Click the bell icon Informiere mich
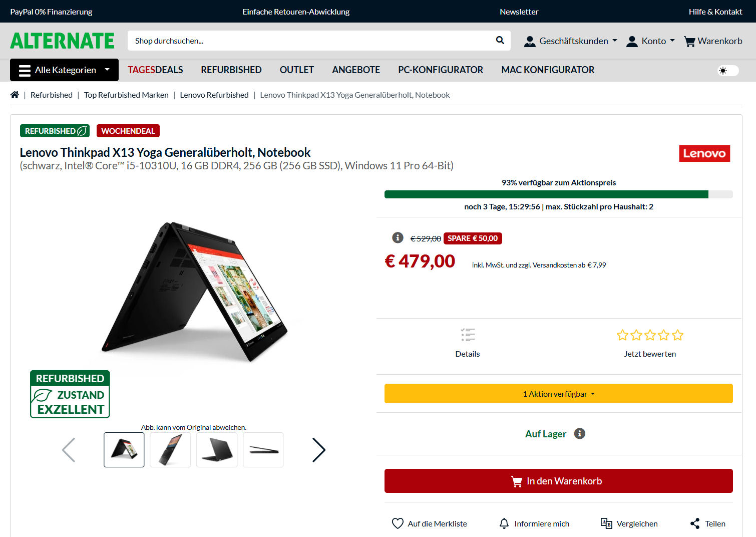This screenshot has height=537, width=756. coord(504,523)
